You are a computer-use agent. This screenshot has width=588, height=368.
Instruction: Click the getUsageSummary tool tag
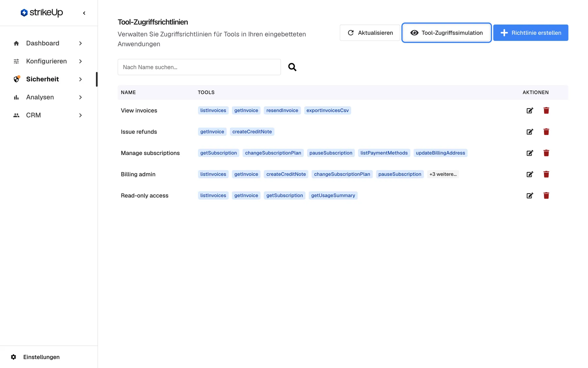click(x=333, y=196)
